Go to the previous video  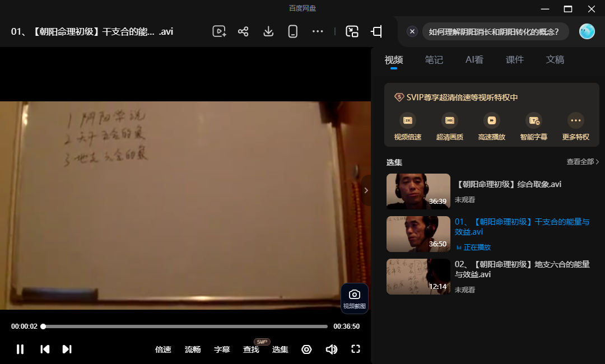point(45,349)
